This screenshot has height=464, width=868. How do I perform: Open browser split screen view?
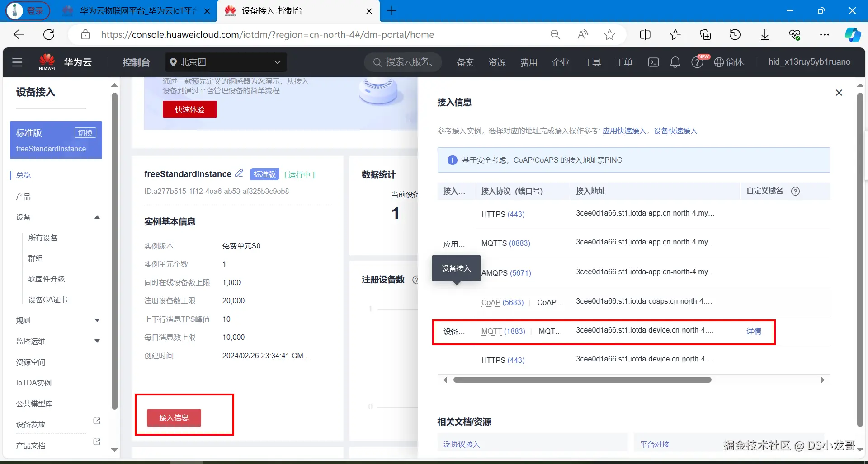pos(645,34)
